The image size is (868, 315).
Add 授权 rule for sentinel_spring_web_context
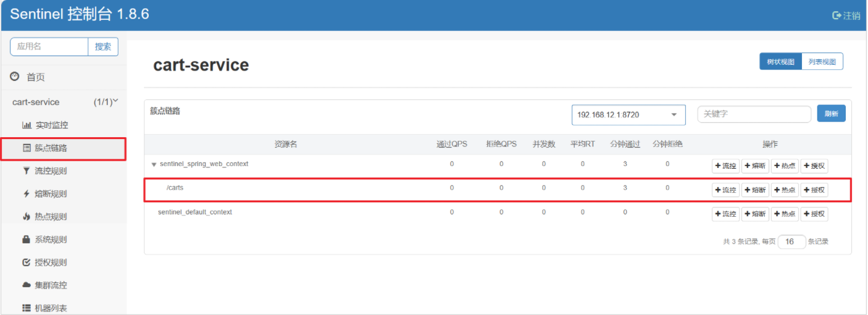click(x=814, y=166)
